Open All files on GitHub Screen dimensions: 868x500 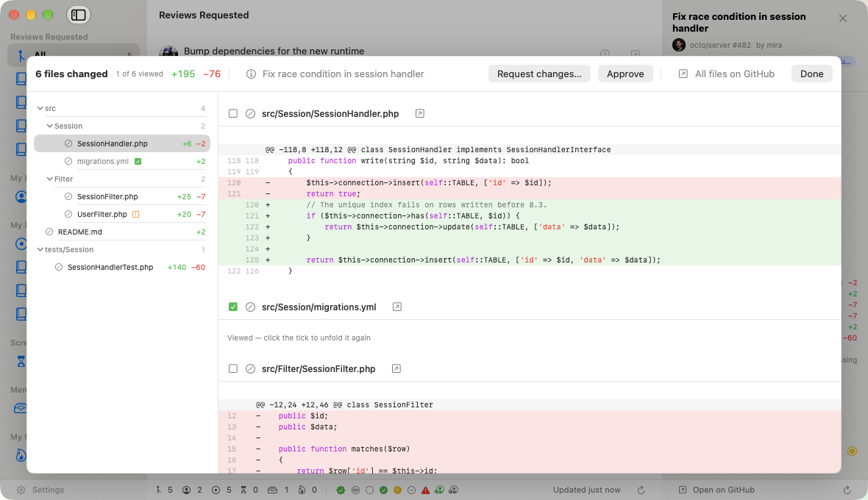726,74
